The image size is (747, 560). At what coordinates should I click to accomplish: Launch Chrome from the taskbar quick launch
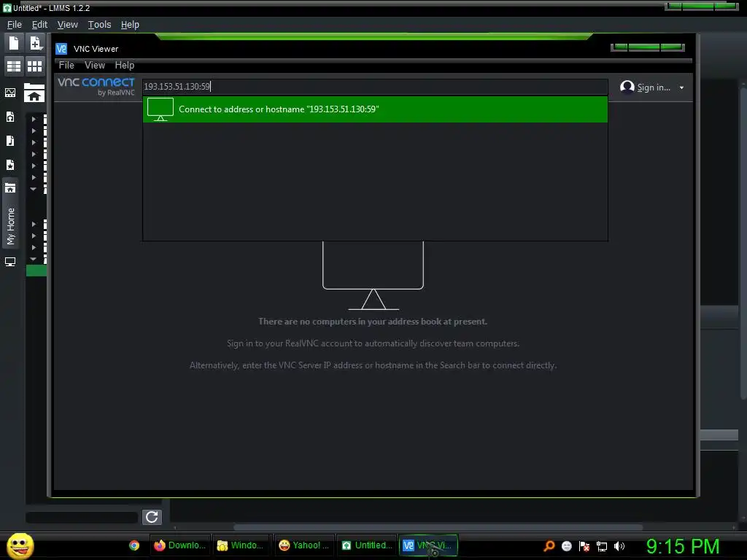134,545
